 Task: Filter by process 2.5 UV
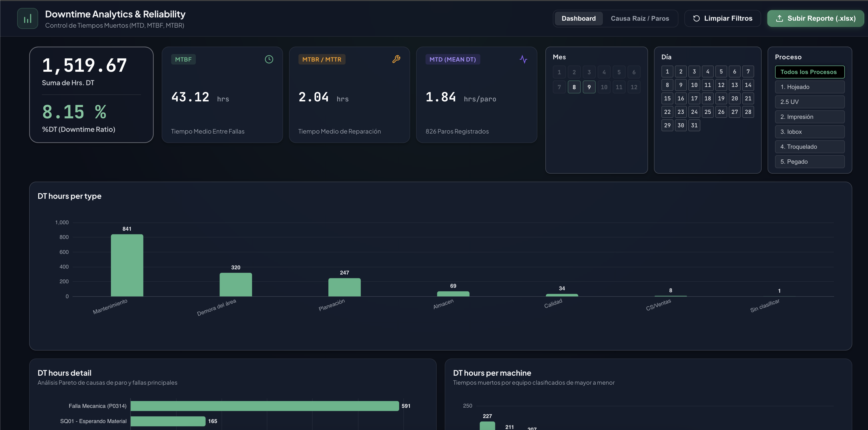coord(810,102)
